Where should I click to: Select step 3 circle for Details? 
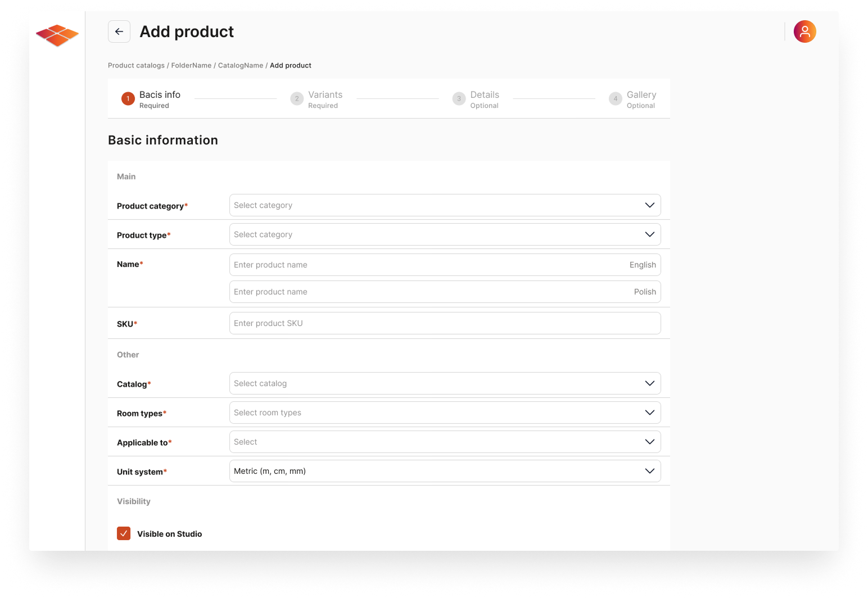click(x=458, y=98)
